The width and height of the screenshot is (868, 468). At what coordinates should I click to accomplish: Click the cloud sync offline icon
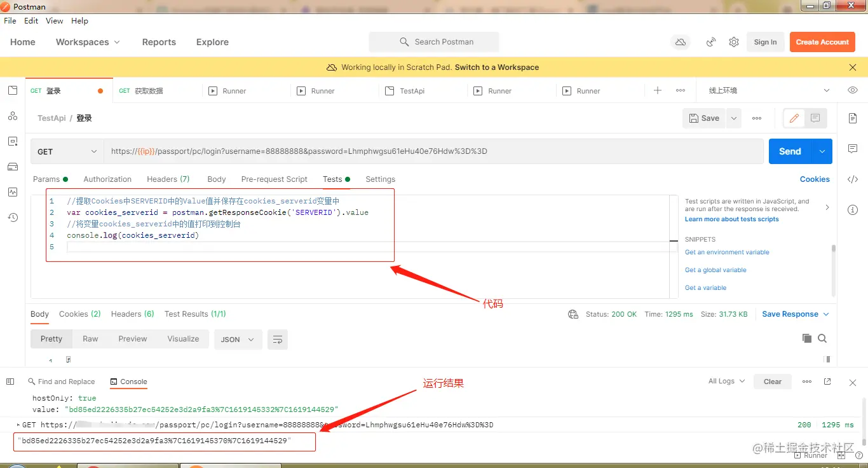coord(681,42)
